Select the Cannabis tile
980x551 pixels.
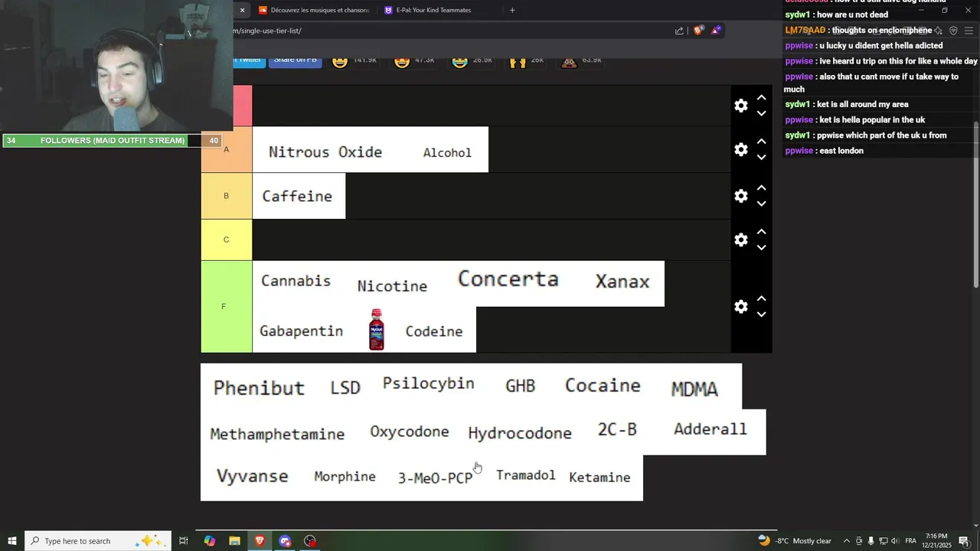click(x=296, y=282)
